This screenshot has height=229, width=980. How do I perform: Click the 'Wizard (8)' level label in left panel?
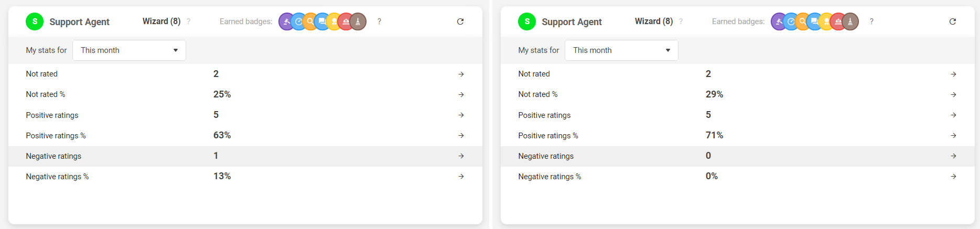[161, 21]
